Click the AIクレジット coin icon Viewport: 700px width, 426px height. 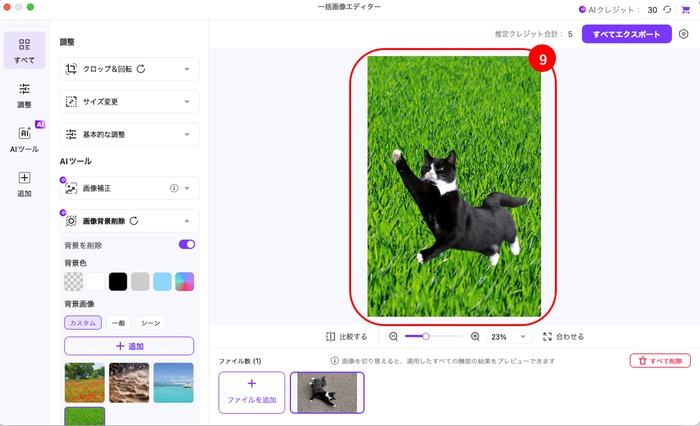pos(582,9)
